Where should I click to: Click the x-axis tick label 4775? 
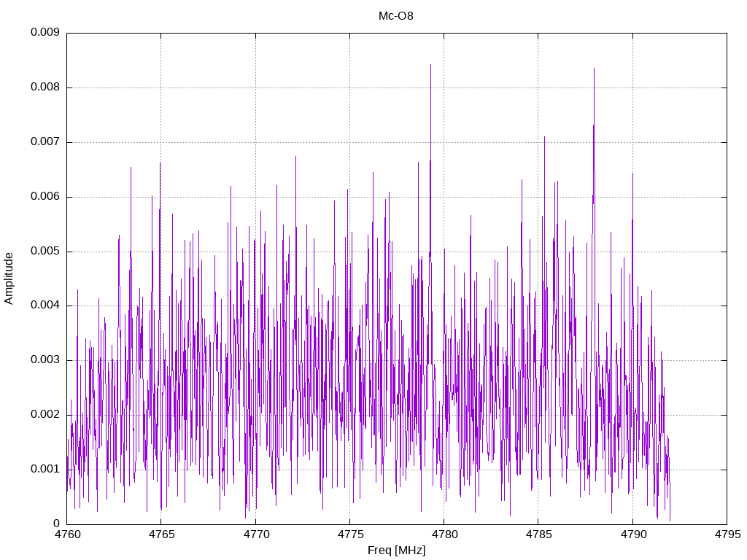click(350, 534)
